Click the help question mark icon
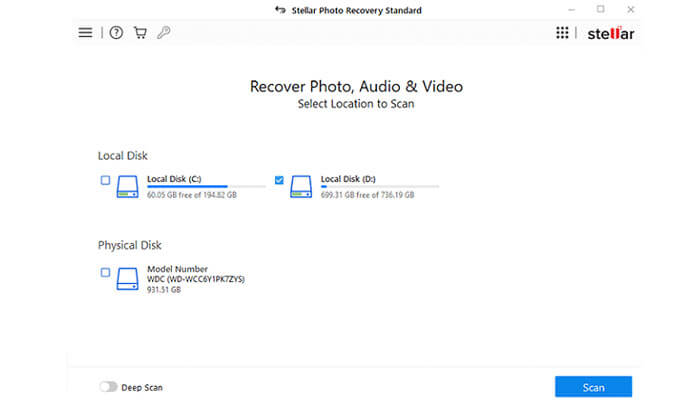Viewport: 700px width, 400px height. 116,33
